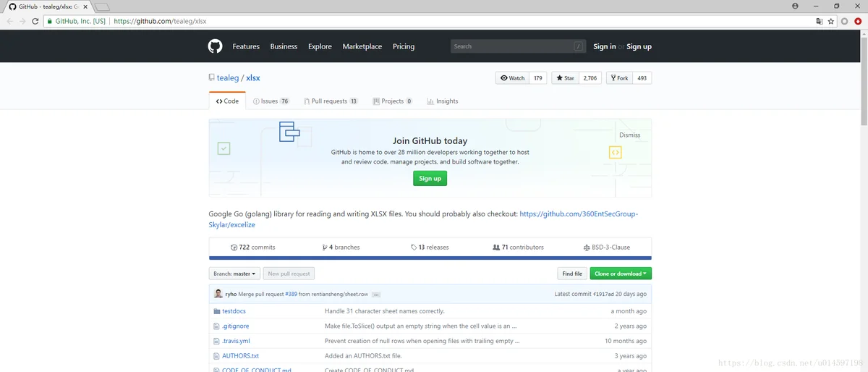
Task: Open Business in the top navigation
Action: pos(284,46)
